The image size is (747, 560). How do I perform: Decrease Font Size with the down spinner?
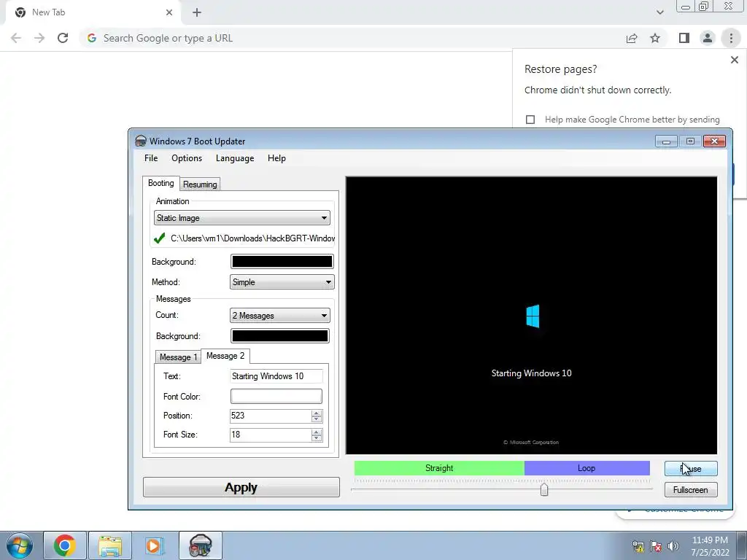point(317,438)
